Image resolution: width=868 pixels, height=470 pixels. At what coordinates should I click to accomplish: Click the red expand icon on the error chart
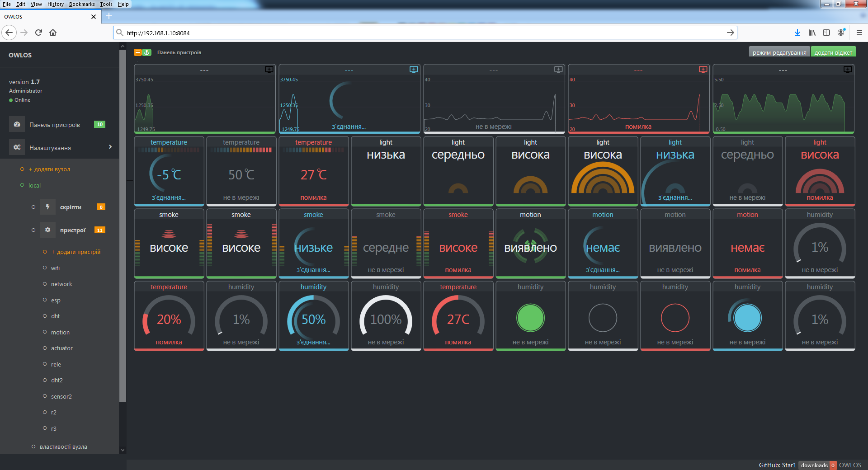tap(703, 70)
